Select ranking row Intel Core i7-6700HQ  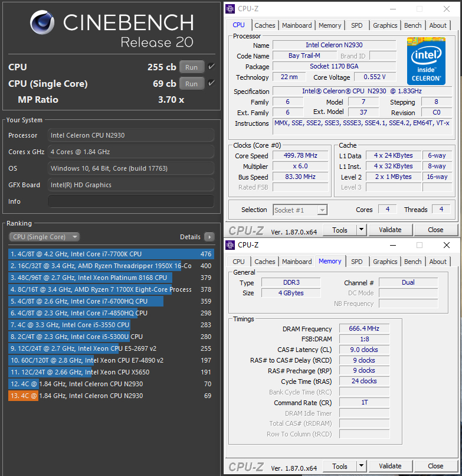(x=111, y=301)
